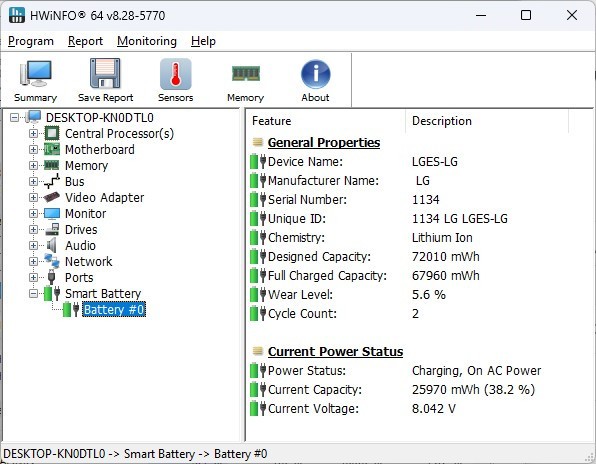Open the Summary toolbar icon
The width and height of the screenshot is (596, 464).
pos(35,74)
